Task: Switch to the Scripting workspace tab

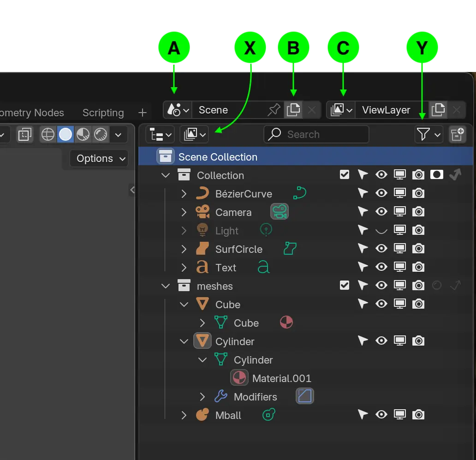Action: pos(103,113)
